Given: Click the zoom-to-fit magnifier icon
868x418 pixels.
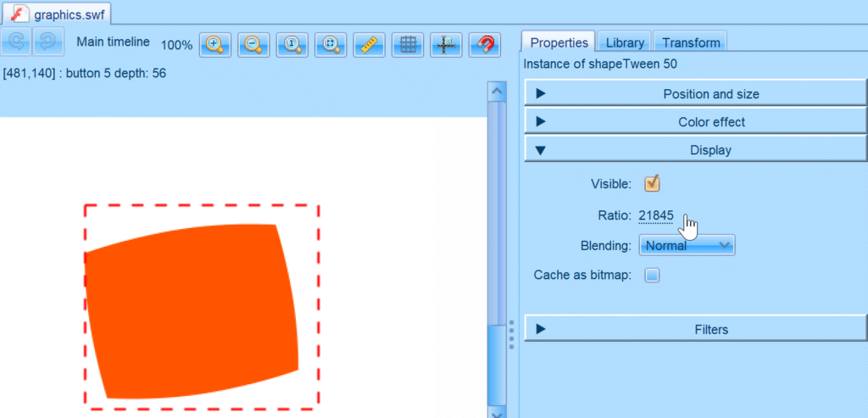Looking at the screenshot, I should (x=331, y=45).
